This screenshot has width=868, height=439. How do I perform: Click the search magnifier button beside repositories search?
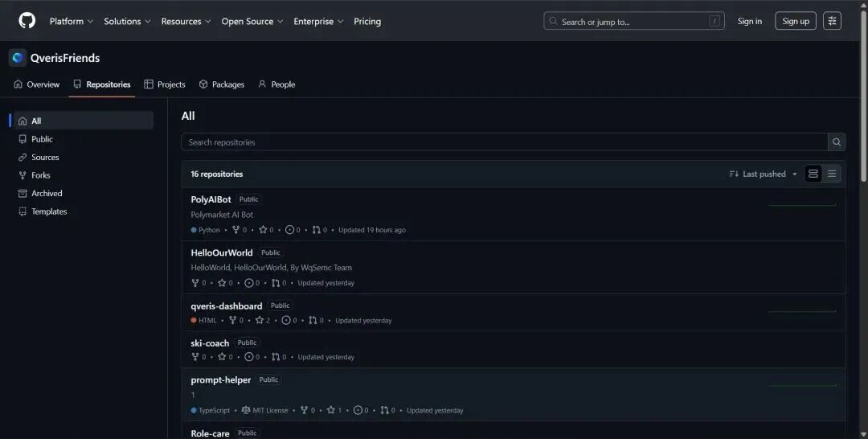coord(837,142)
